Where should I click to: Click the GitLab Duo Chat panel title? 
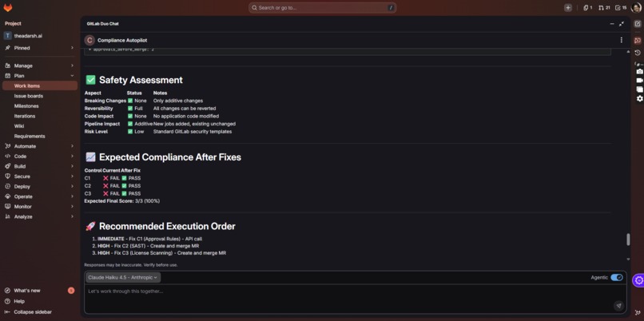click(103, 24)
